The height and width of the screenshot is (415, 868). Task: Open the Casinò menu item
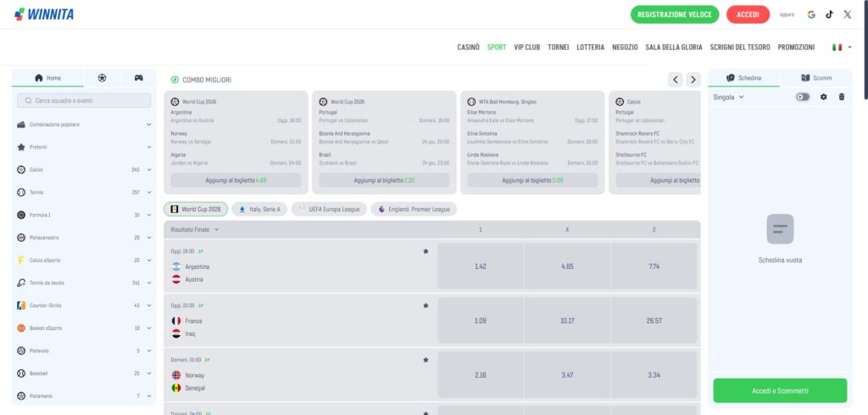click(x=468, y=48)
